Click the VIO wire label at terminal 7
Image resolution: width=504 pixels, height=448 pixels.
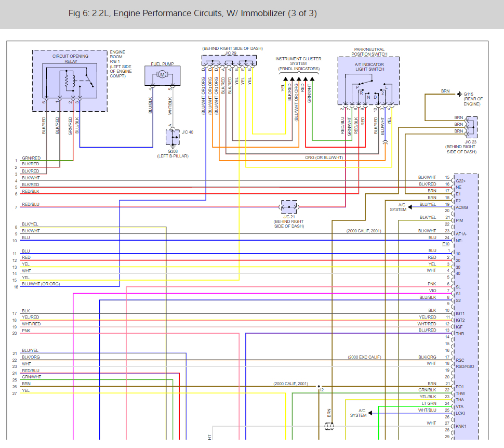point(433,291)
